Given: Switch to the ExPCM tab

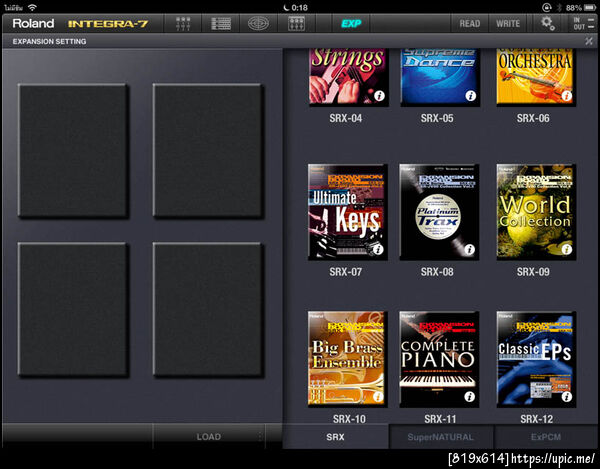Looking at the screenshot, I should tap(546, 437).
